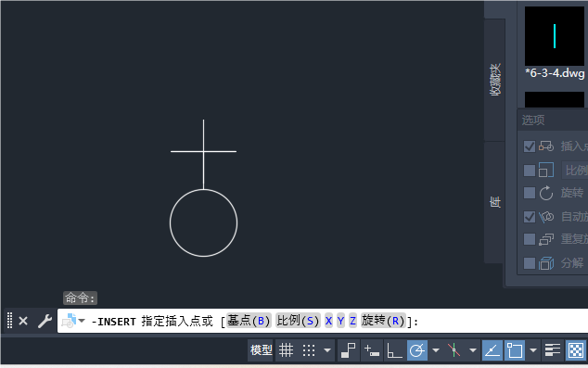Click the insertion point icon in options
The width and height of the screenshot is (588, 368).
tap(546, 146)
